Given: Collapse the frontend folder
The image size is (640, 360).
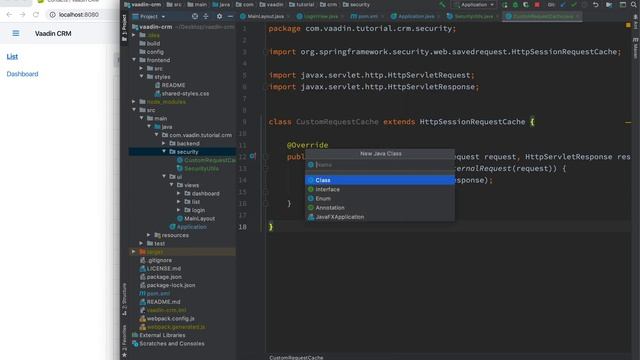Looking at the screenshot, I should tap(134, 60).
